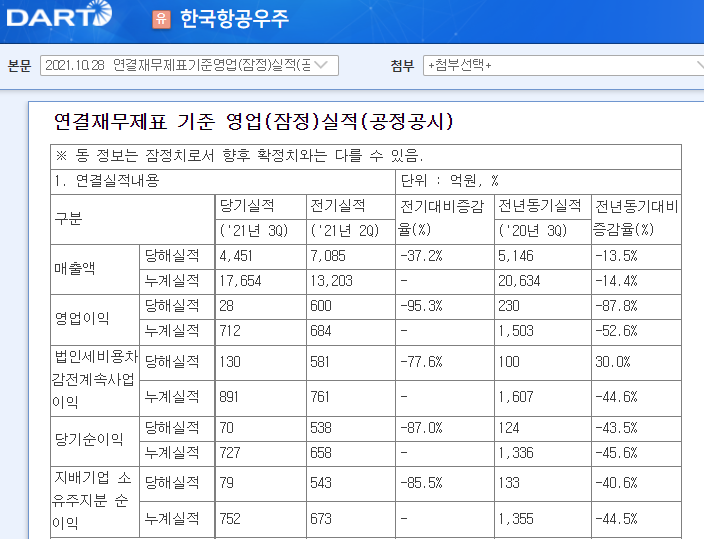Click the value 13,203 cell
The width and height of the screenshot is (704, 539).
[x=351, y=282]
